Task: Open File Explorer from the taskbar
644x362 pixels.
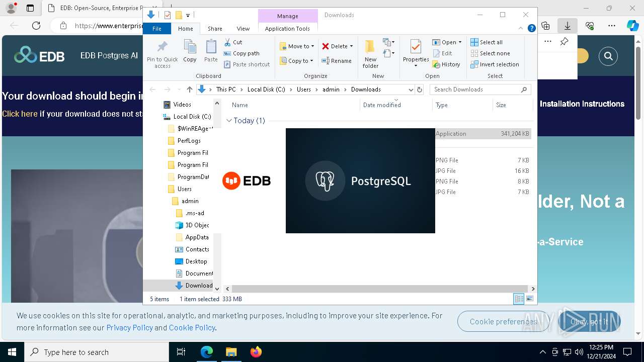Action: (231, 352)
